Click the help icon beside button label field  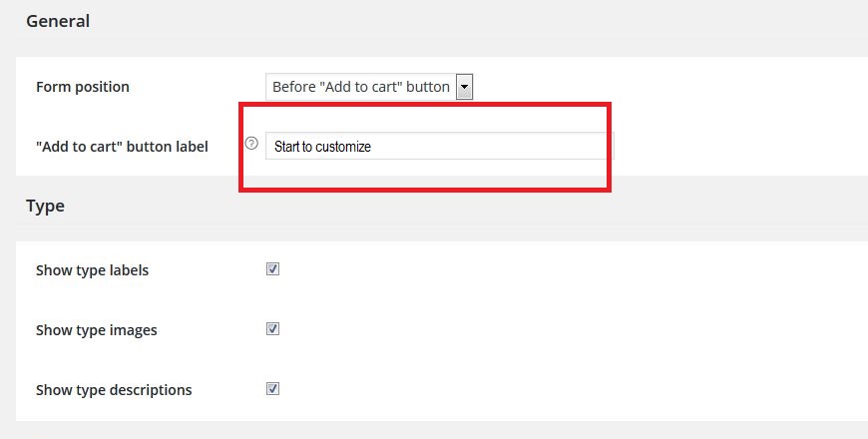click(251, 144)
